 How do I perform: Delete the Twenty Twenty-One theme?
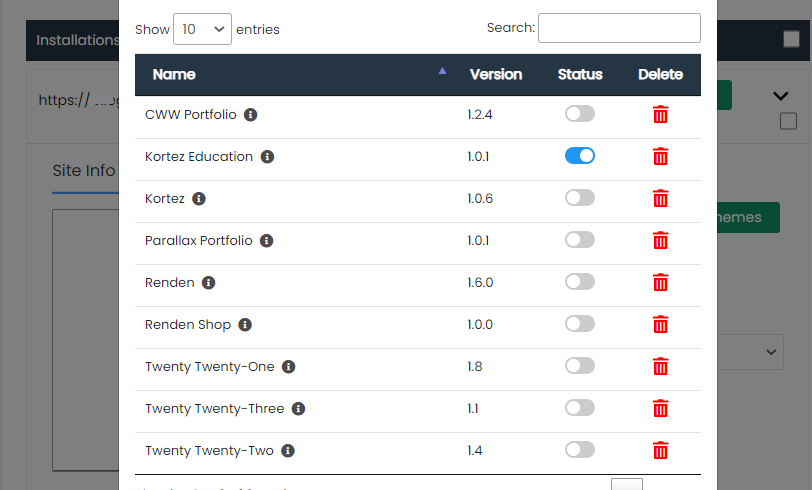coord(660,366)
